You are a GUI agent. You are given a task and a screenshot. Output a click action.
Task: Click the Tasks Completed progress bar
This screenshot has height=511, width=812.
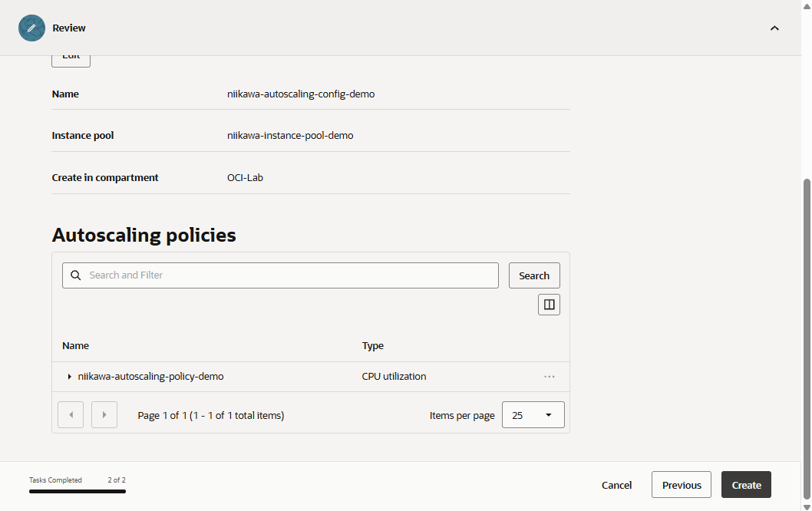click(78, 491)
